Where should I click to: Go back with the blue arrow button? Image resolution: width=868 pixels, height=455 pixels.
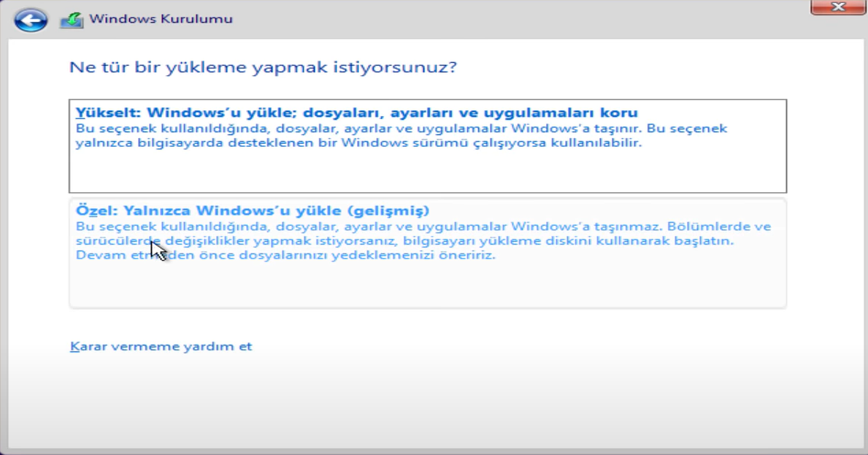pyautogui.click(x=31, y=20)
